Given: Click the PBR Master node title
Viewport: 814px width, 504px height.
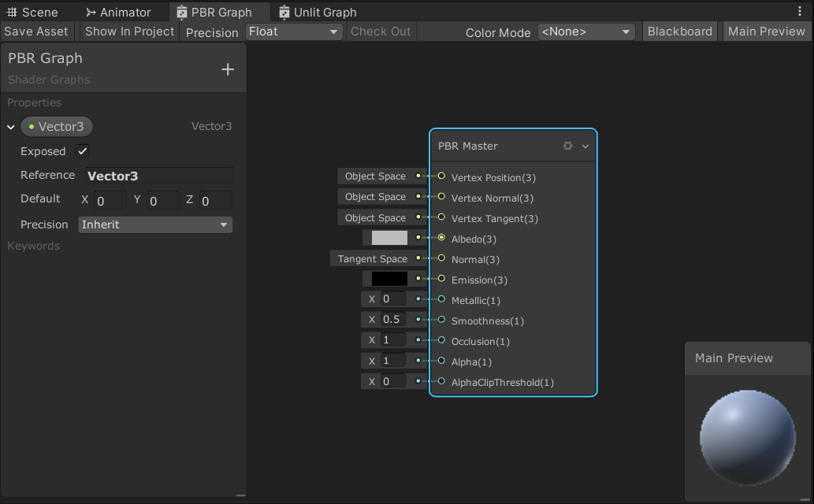Looking at the screenshot, I should click(x=468, y=146).
